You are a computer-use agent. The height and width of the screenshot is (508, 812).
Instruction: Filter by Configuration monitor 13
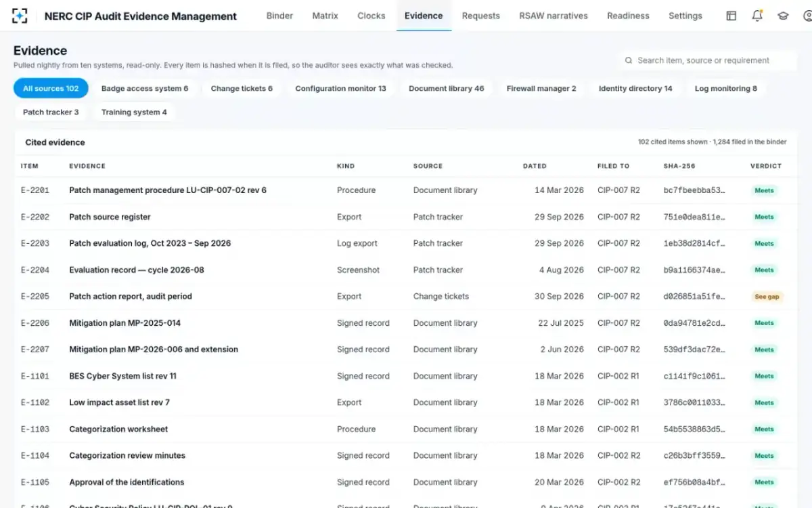click(x=340, y=88)
